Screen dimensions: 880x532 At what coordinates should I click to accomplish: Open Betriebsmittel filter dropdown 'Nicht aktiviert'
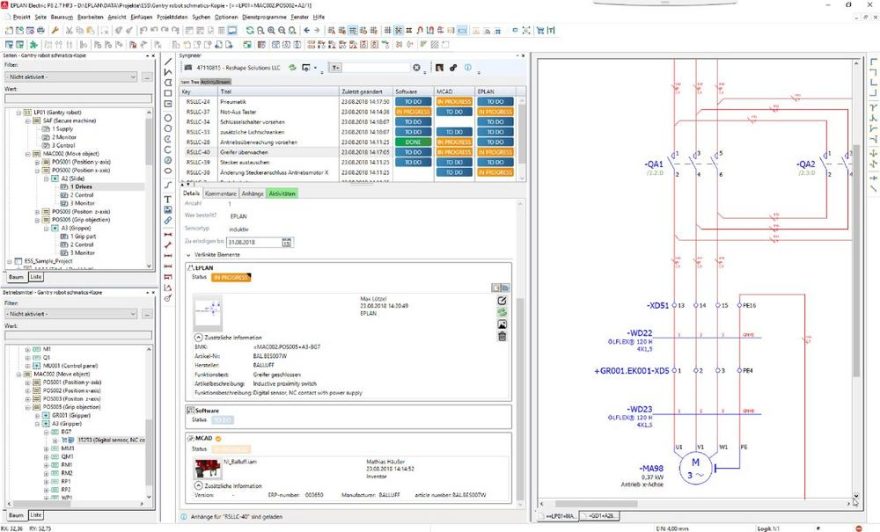(71, 314)
